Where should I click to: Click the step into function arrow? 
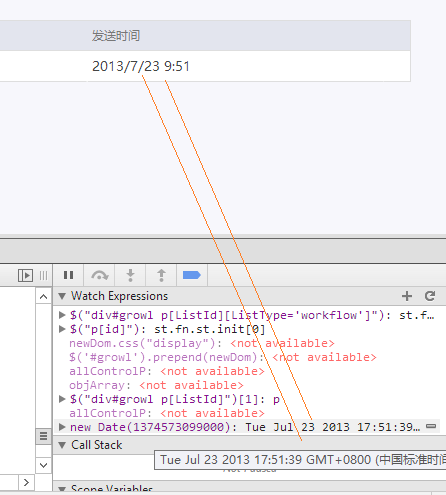click(130, 275)
